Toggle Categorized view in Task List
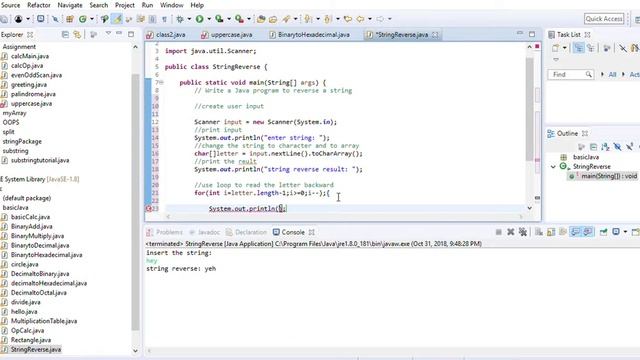The image size is (640, 360). click(x=578, y=48)
